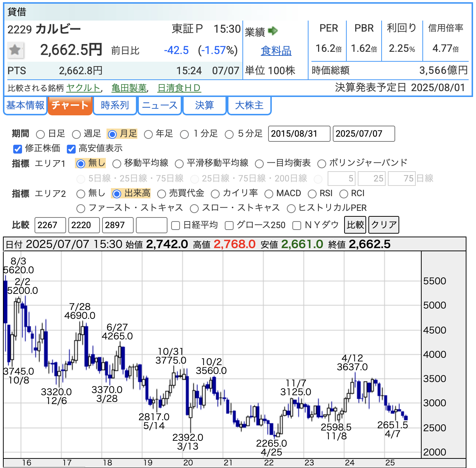The image size is (476, 468).
Task: Select エリア2 無し radio button
Action: pos(81,194)
